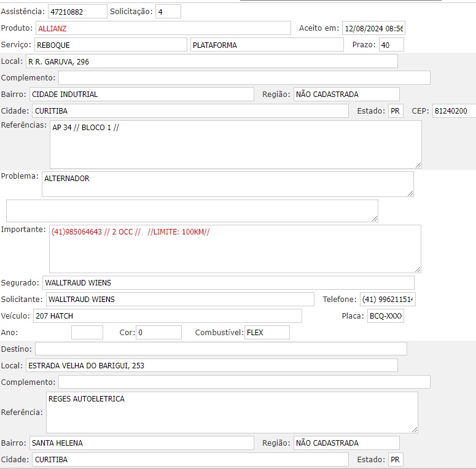The width and height of the screenshot is (476, 469).
Task: Click the Serviço field showing REBOQUE
Action: [111, 45]
